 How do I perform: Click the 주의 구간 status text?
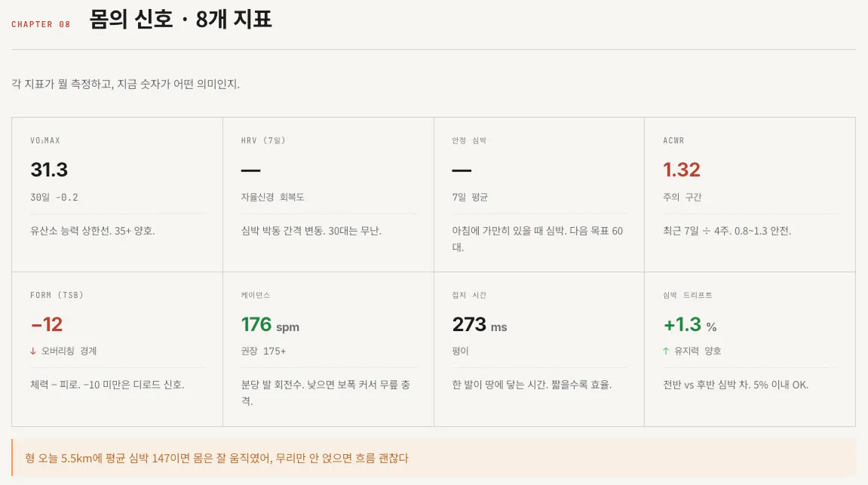click(x=682, y=197)
